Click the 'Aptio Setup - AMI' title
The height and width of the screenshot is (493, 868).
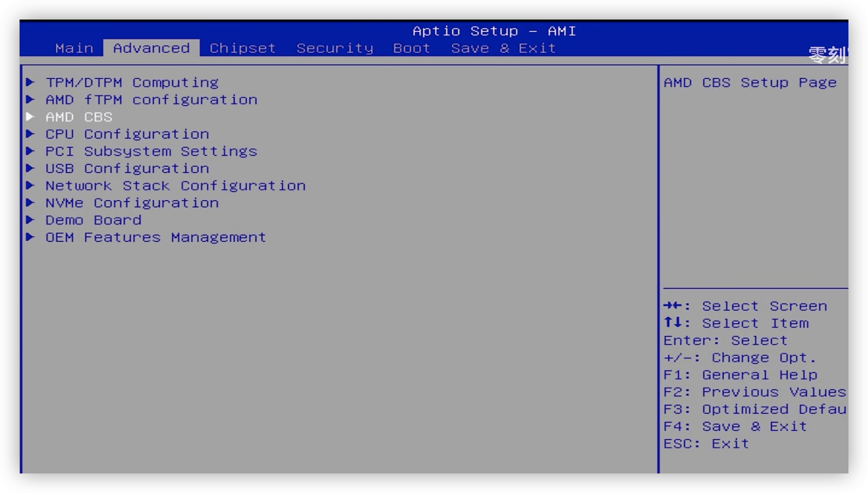[494, 31]
